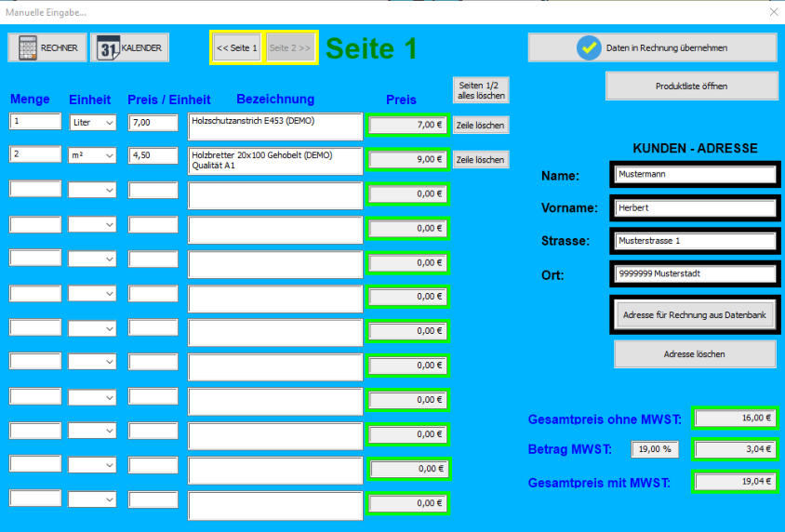785x532 pixels.
Task: Click 'Seiten 1/2 alles löschen' button
Action: click(481, 90)
